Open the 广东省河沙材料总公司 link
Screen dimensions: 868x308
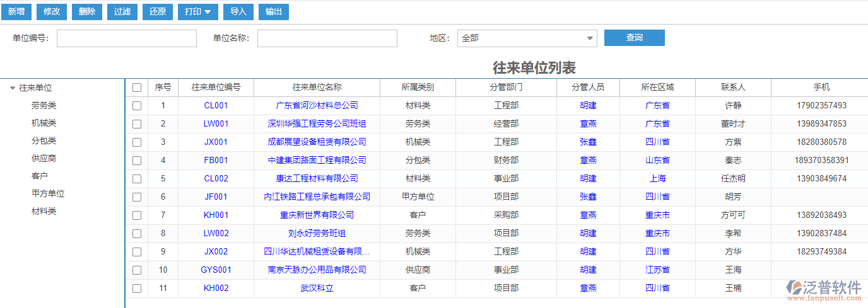click(317, 106)
